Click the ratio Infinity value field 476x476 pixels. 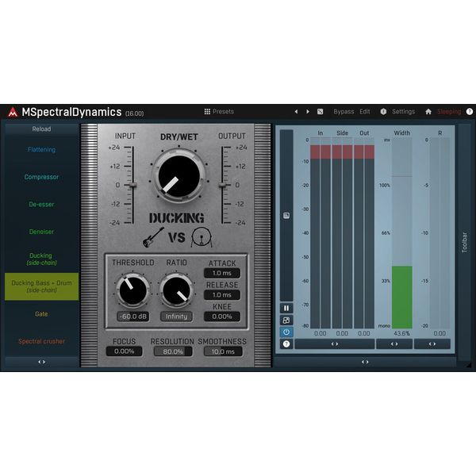[x=176, y=317]
